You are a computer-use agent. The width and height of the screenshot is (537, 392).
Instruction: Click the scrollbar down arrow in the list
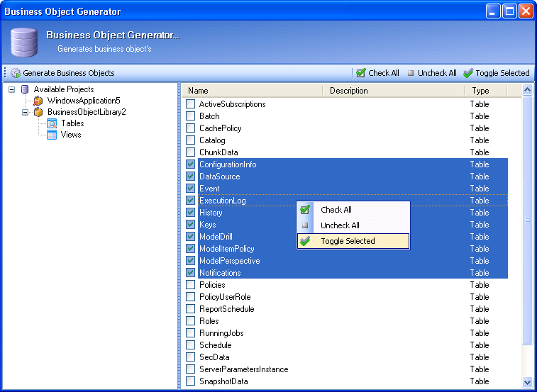pos(527,382)
